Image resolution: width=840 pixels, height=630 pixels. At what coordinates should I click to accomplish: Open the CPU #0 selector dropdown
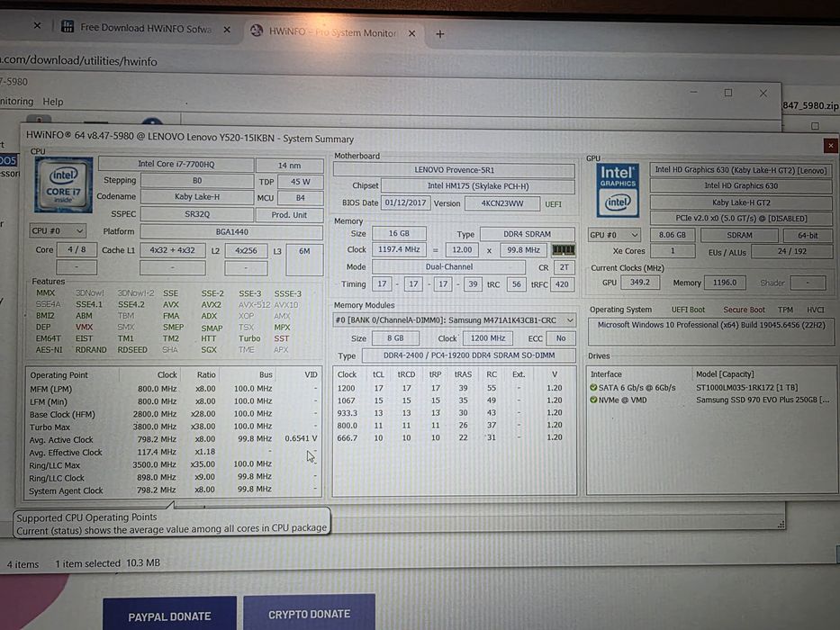(58, 231)
